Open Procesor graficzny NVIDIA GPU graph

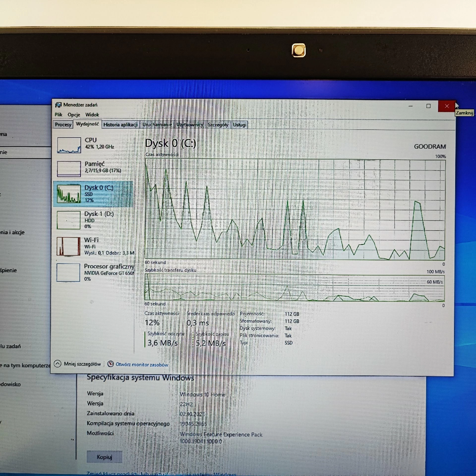pyautogui.click(x=68, y=272)
